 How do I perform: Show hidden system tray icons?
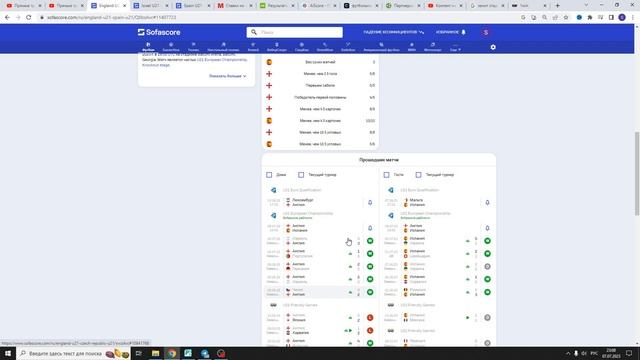(x=568, y=353)
